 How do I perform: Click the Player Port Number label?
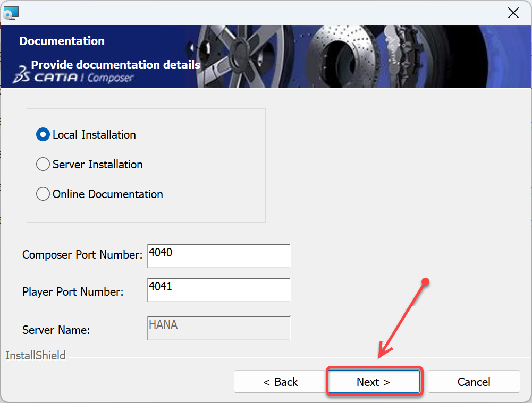73,291
